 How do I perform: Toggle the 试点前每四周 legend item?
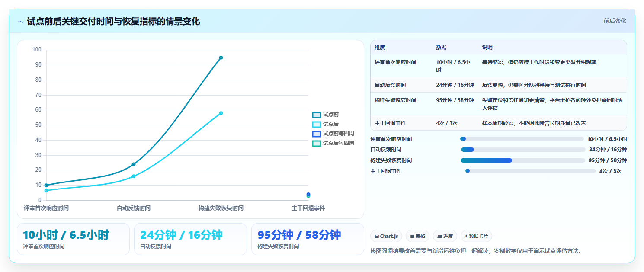click(333, 134)
